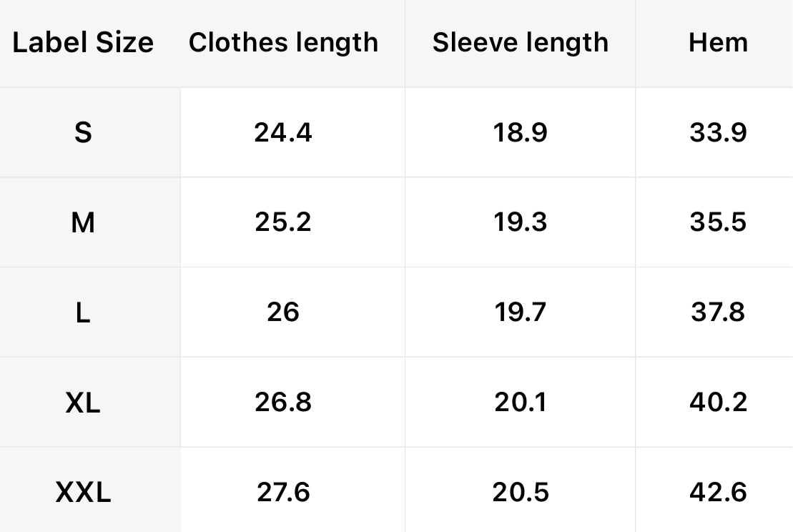Viewport: 793px width, 532px height.
Task: Select the Clothes length column header
Action: 283,43
